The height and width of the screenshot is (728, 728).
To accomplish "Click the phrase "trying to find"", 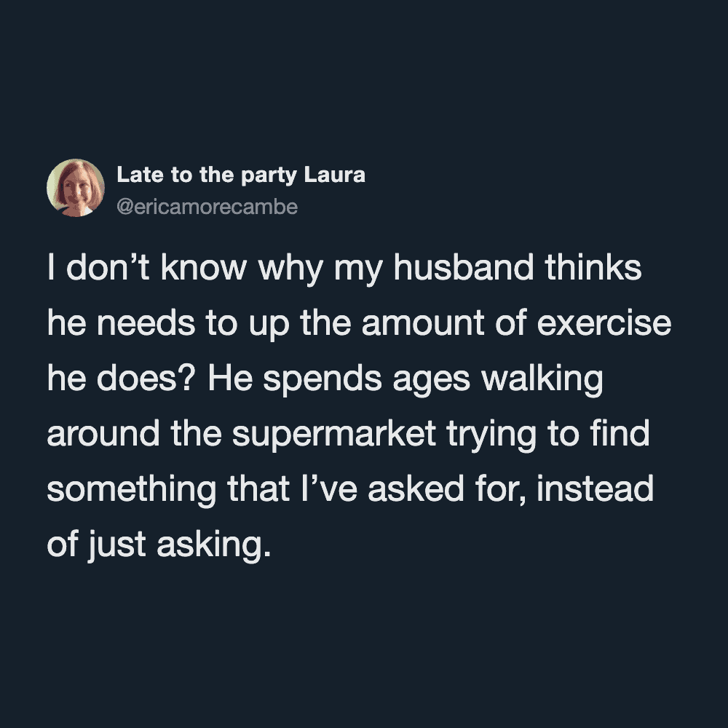I will pyautogui.click(x=547, y=435).
